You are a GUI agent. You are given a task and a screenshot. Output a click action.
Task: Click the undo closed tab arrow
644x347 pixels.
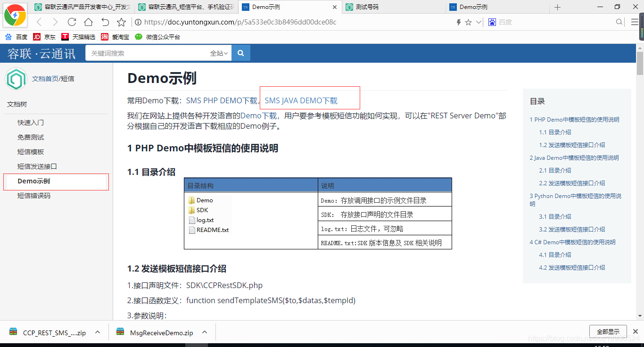click(x=105, y=22)
